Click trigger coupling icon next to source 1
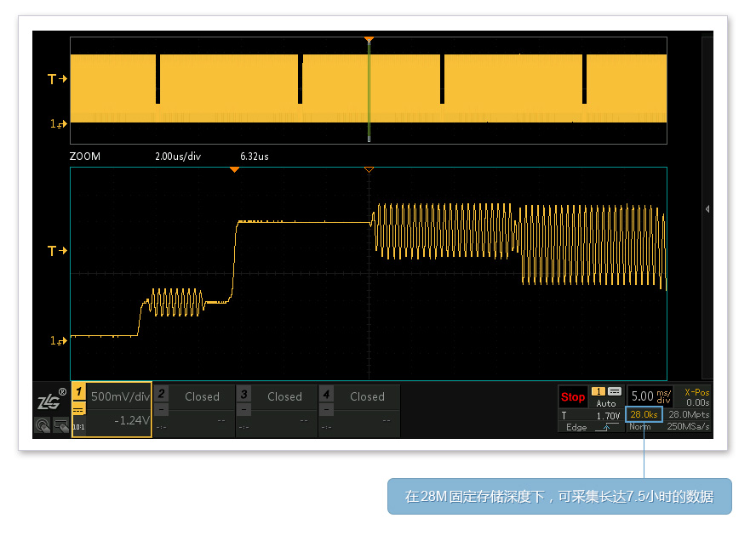 [614, 391]
